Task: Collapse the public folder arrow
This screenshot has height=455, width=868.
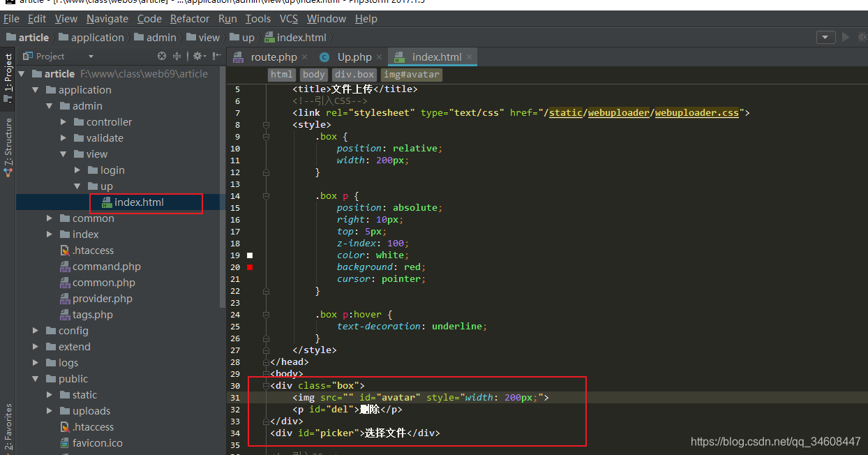Action: tap(36, 379)
